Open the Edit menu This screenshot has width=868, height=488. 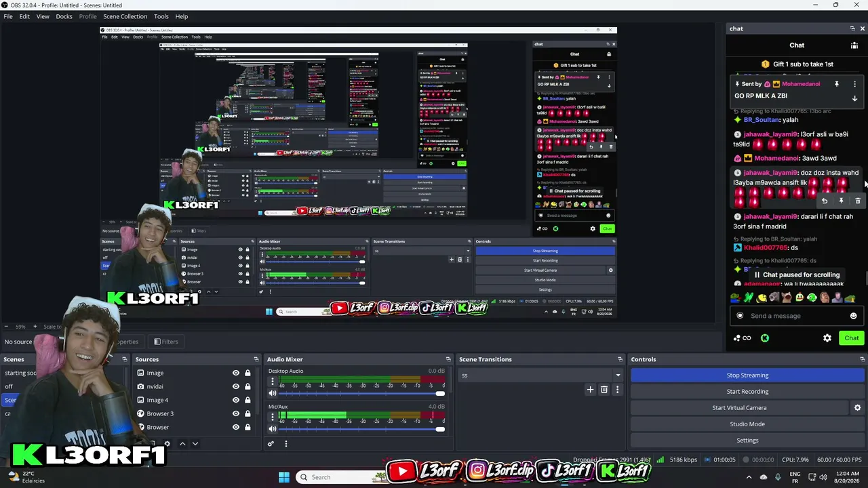coord(24,16)
